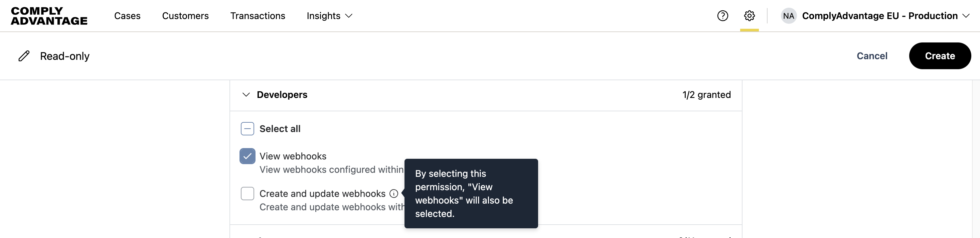980x238 pixels.
Task: Click the ComplyAdvantage logo
Action: [x=49, y=16]
